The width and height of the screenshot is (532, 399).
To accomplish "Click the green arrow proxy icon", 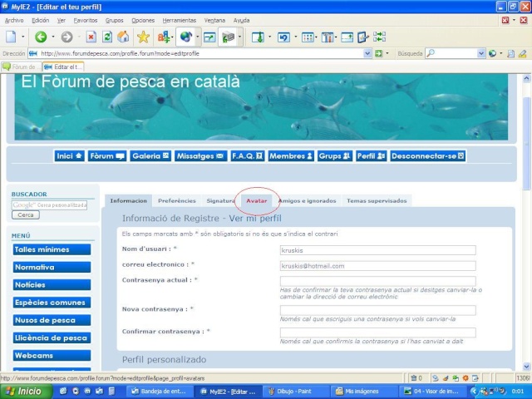I will pos(229,37).
